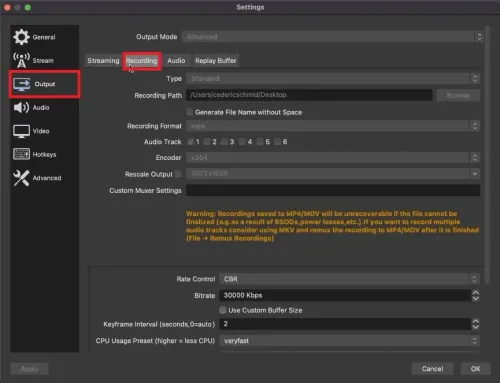The image size is (500, 383).
Task: Open Advanced settings tools icon
Action: pos(21,178)
